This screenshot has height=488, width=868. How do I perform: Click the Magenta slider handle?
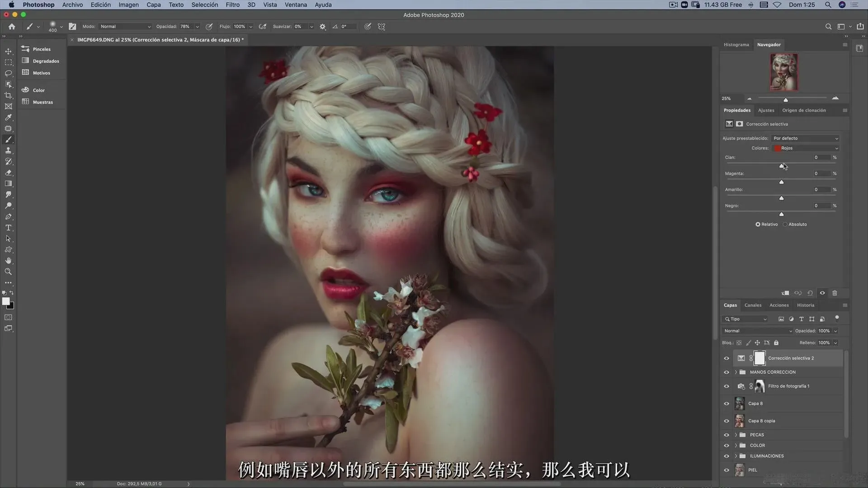pyautogui.click(x=781, y=182)
